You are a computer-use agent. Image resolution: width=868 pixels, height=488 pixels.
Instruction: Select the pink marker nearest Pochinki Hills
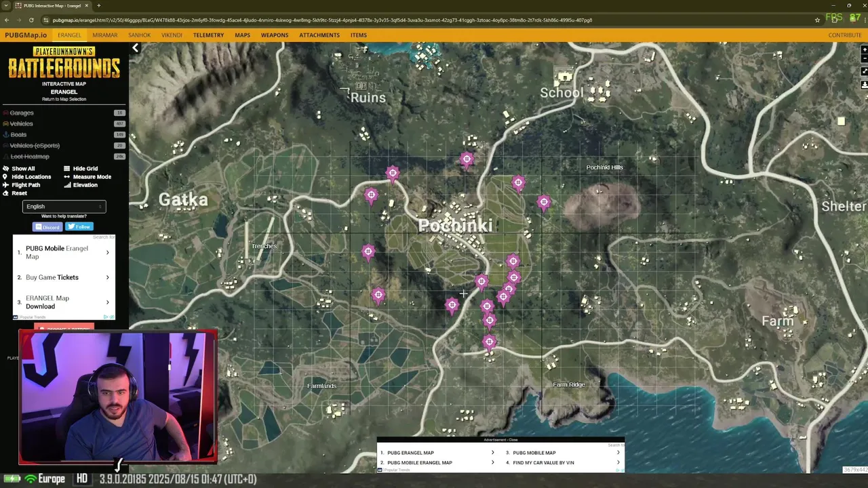(x=544, y=202)
